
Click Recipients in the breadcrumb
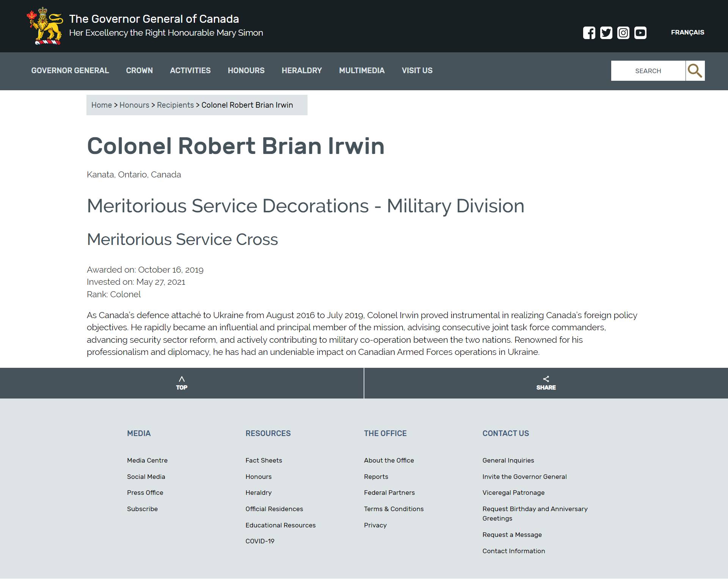(x=175, y=105)
